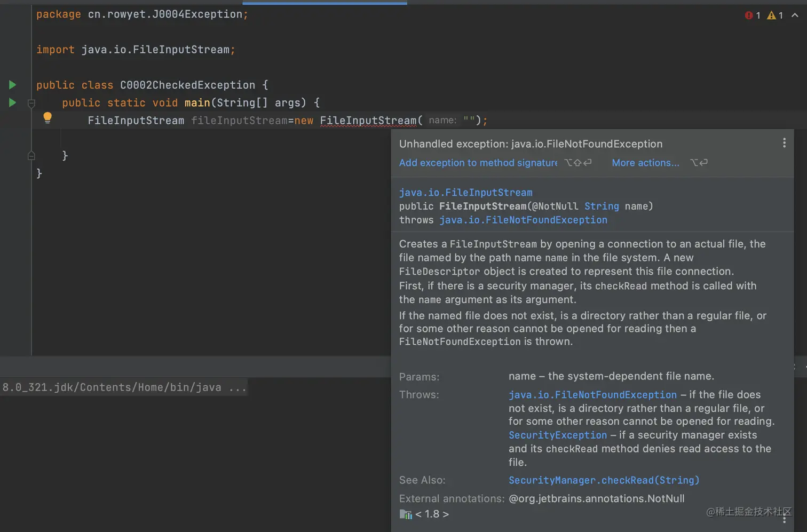Screen dimensions: 807x532
Task: Open FileNotFoundException link in throws clause
Action: click(523, 220)
